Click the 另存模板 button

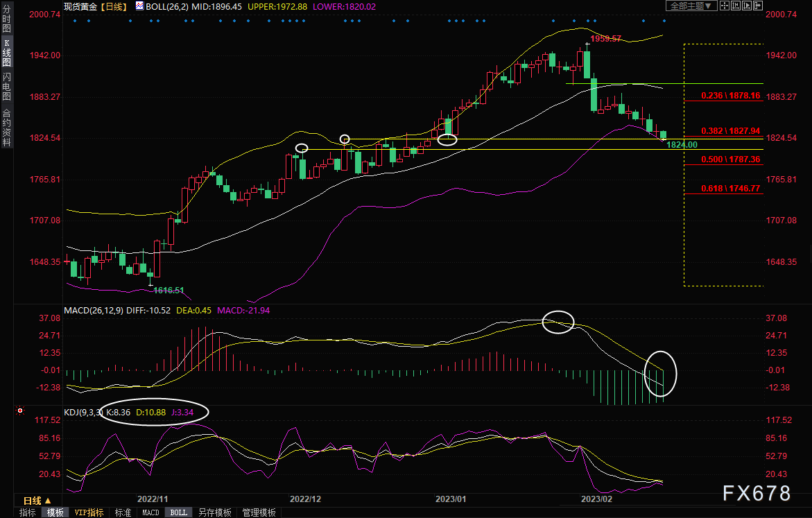click(x=214, y=512)
